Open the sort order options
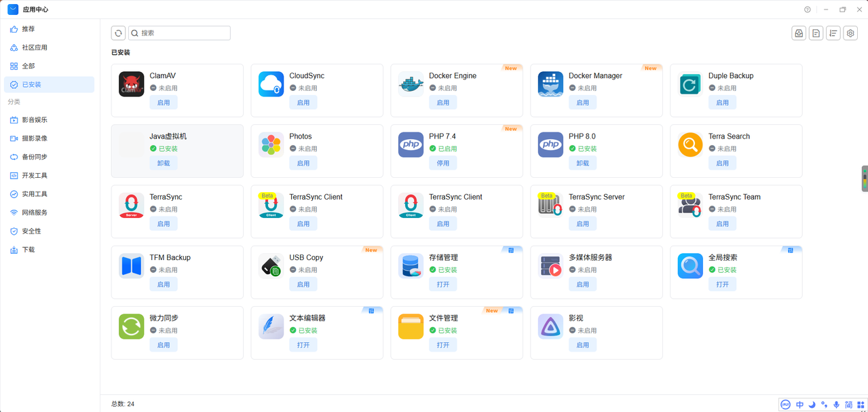 833,33
